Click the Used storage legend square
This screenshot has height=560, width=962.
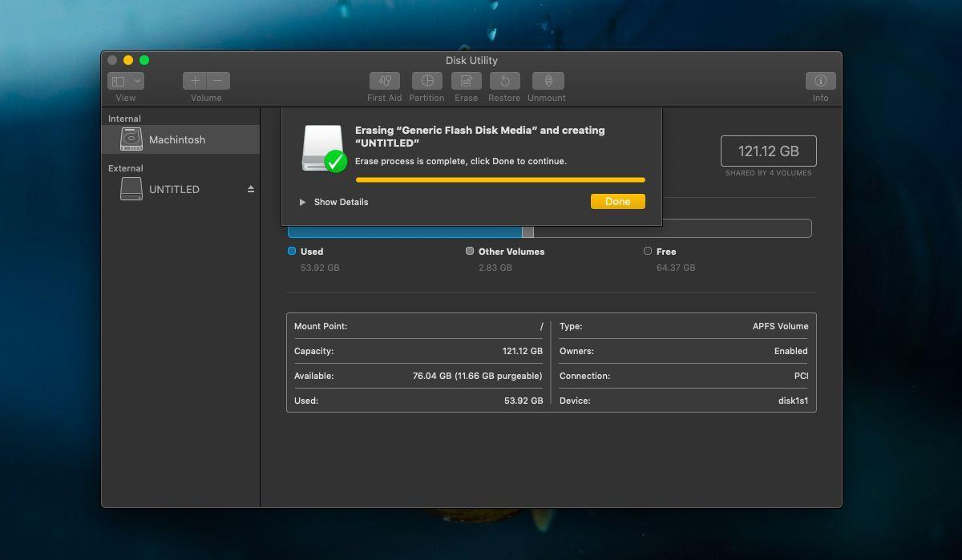[x=292, y=251]
